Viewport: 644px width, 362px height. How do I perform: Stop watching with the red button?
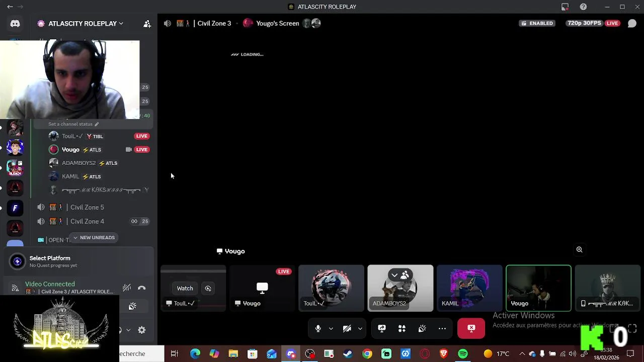(471, 328)
